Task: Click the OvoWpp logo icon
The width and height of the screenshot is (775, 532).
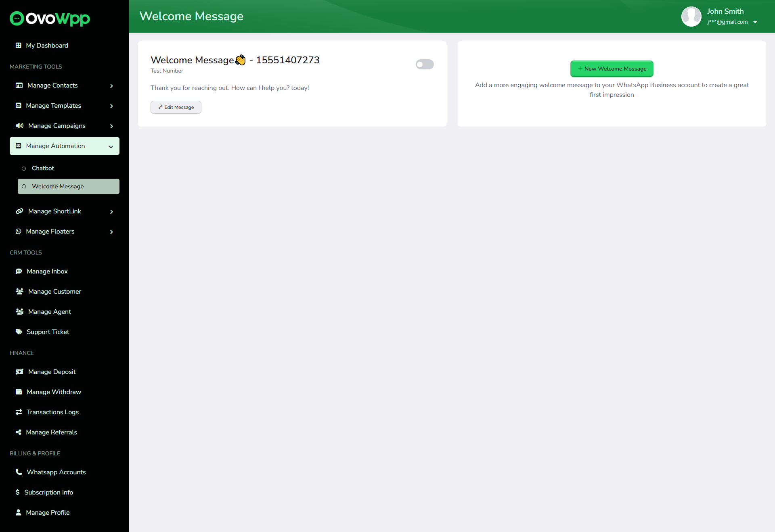Action: click(x=17, y=18)
